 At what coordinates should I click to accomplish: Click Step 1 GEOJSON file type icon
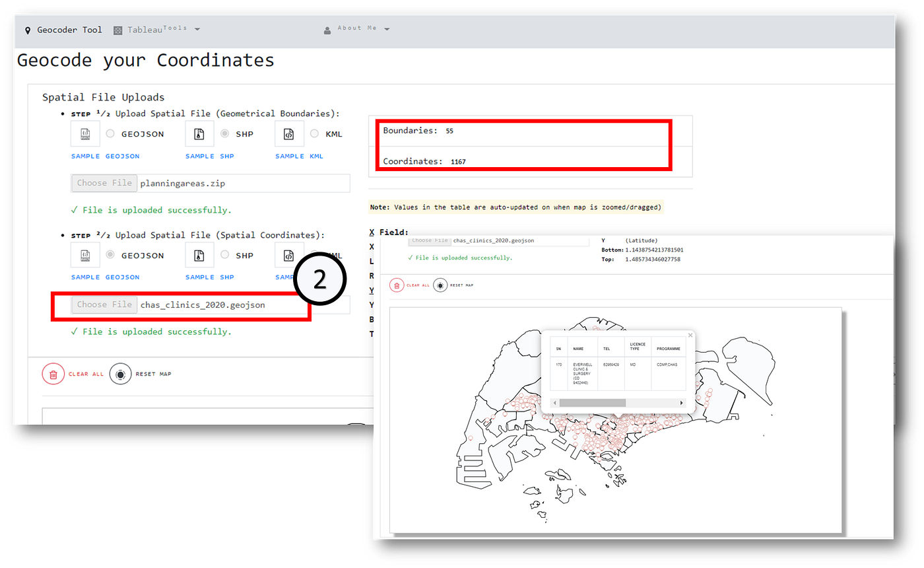pos(85,133)
